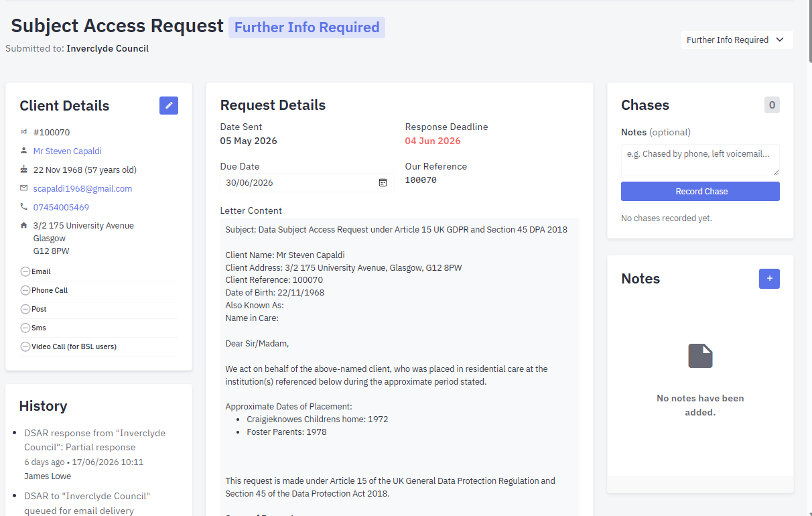Click the person icon beside Mr Steven Capaldi

coord(24,151)
